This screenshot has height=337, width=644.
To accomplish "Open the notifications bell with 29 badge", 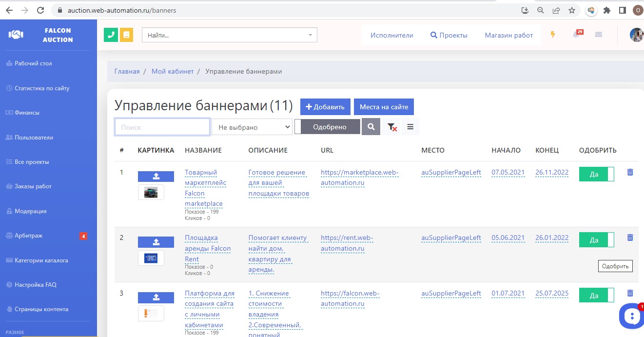I will click(x=576, y=35).
